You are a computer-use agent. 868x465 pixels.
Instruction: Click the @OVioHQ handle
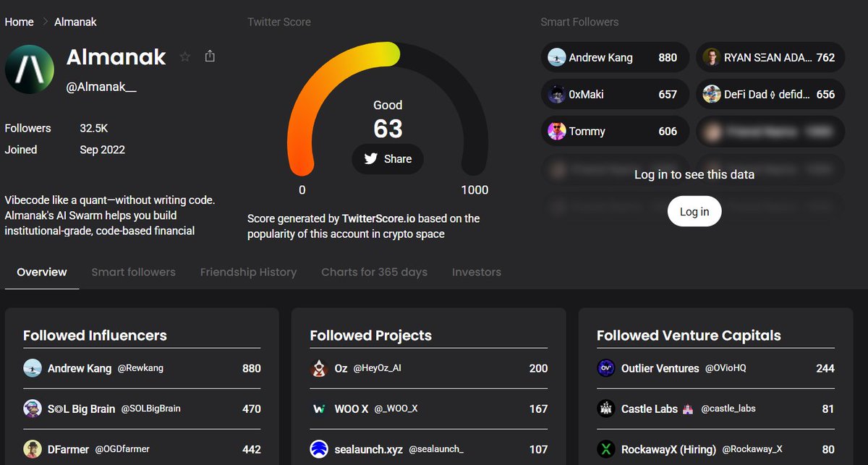pyautogui.click(x=726, y=368)
